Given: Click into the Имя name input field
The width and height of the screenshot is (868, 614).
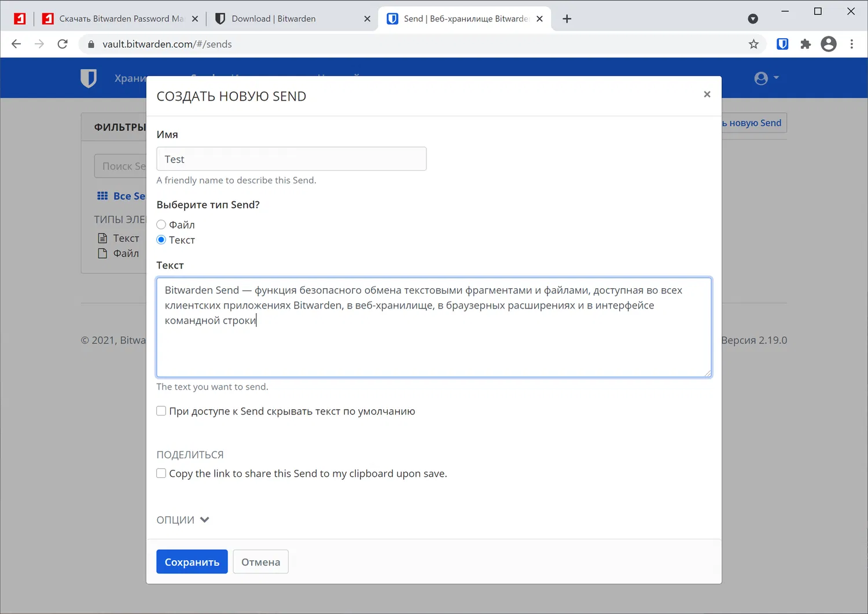Looking at the screenshot, I should (x=291, y=159).
